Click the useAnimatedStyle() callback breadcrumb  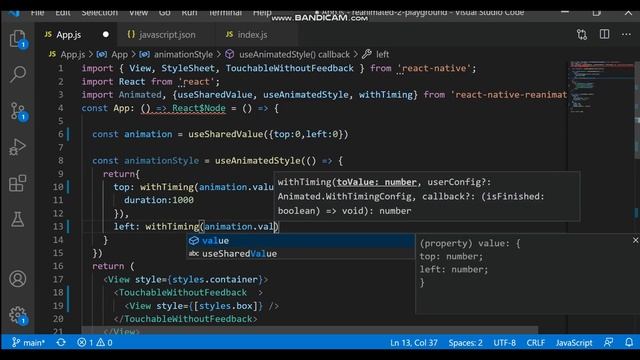point(288,54)
